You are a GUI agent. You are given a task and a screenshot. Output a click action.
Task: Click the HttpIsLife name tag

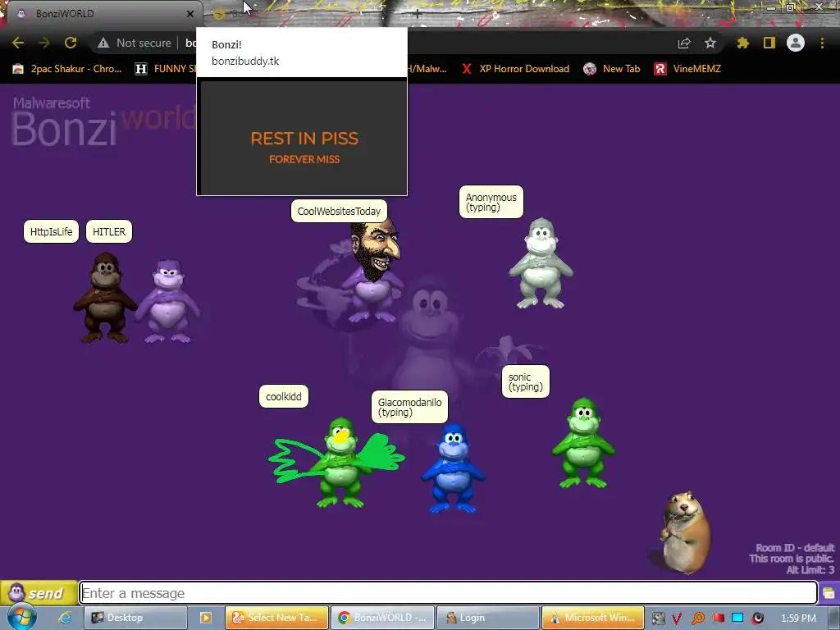(x=51, y=231)
